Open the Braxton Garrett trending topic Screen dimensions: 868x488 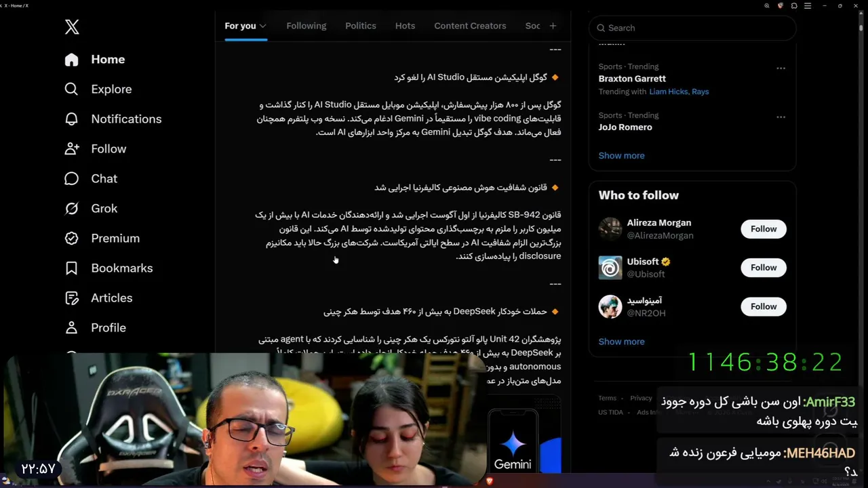point(632,79)
